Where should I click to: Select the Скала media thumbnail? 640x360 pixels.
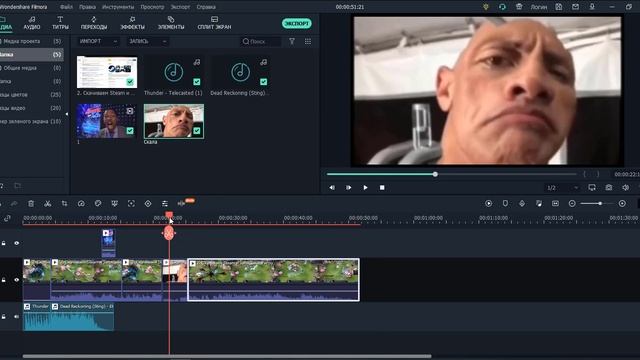point(174,121)
